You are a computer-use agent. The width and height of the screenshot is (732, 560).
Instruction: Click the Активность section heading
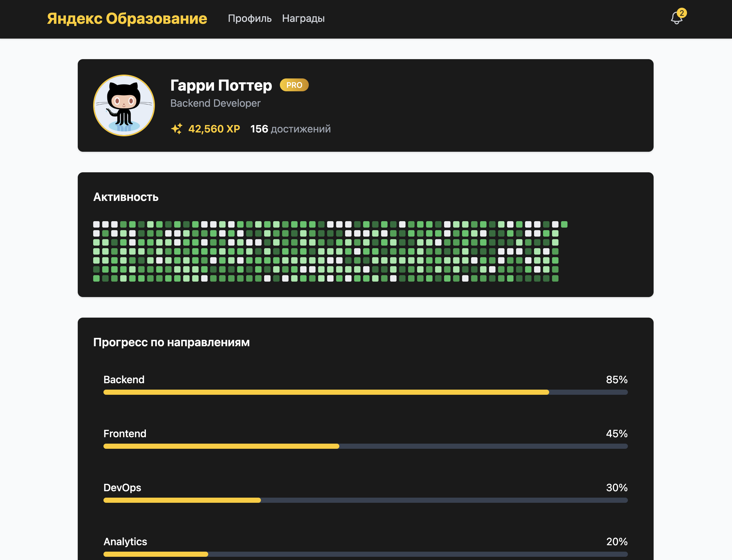point(126,197)
